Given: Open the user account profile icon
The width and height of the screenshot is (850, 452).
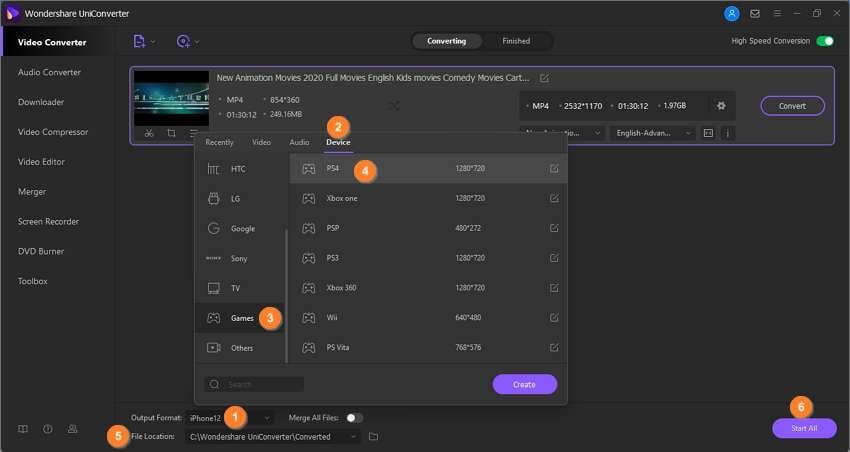Looking at the screenshot, I should [731, 14].
